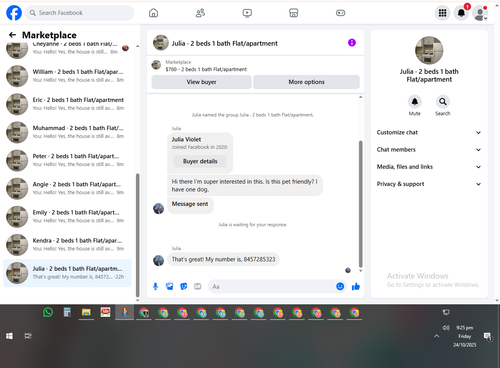Viewport: 500px width, 368px height.
Task: Open the Marketplace storefront icon
Action: click(294, 13)
